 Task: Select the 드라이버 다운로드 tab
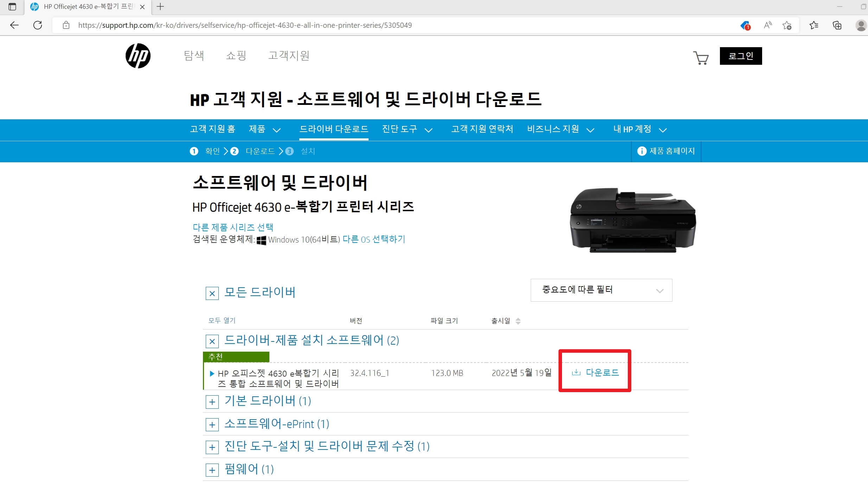point(333,129)
